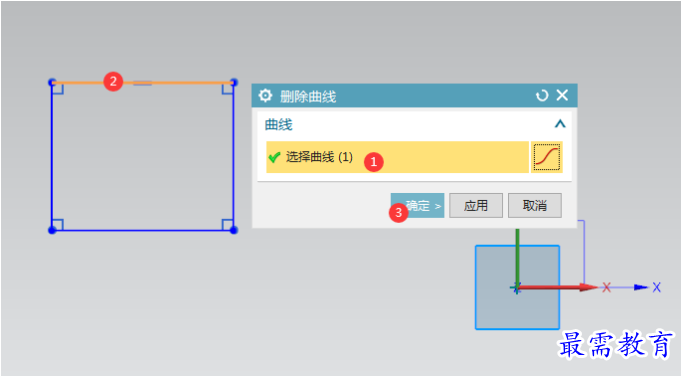This screenshot has height=376, width=681.
Task: Click the top-right rectangle vertex point
Action: (x=234, y=82)
